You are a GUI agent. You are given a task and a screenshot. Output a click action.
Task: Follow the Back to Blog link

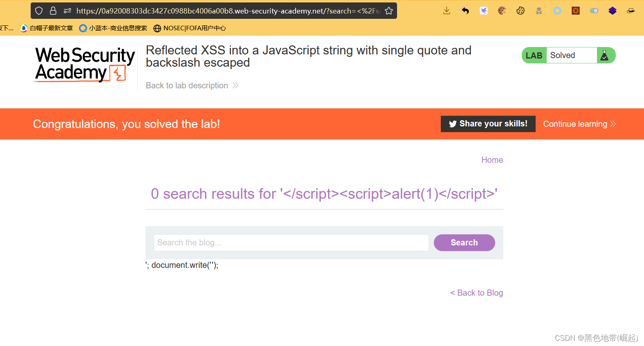(476, 293)
